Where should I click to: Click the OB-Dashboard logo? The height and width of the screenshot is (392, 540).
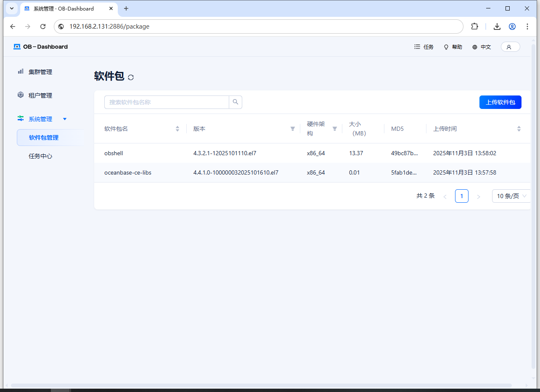pyautogui.click(x=41, y=47)
